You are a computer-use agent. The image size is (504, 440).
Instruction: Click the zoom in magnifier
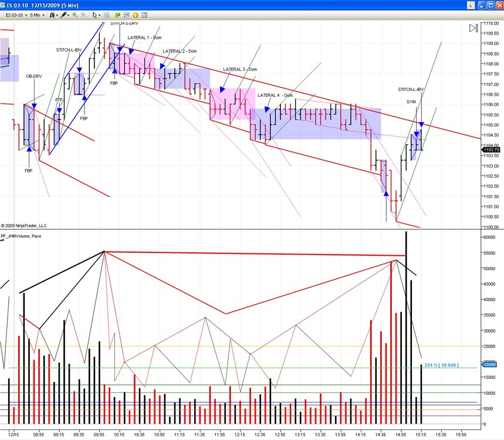tap(75, 15)
